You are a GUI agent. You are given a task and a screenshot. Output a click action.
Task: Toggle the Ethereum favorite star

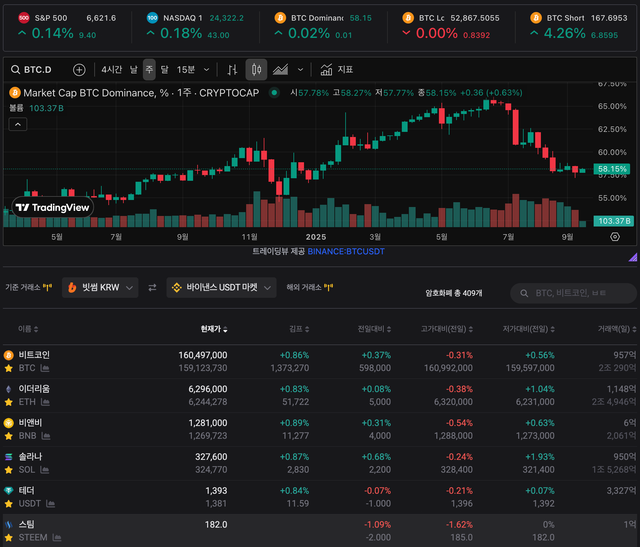pos(8,402)
